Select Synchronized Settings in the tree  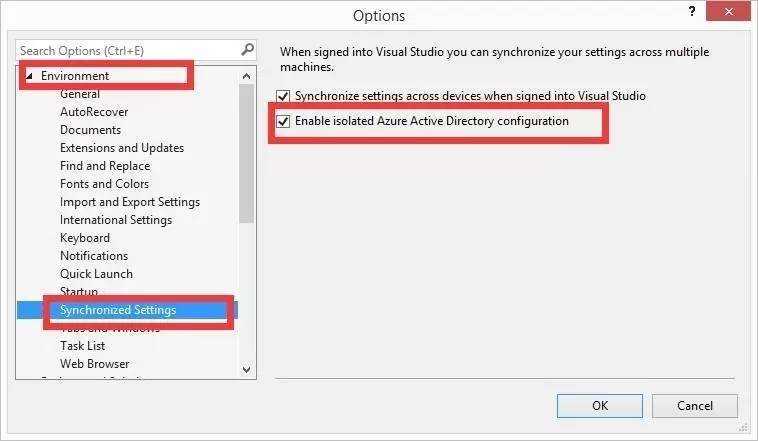(118, 310)
